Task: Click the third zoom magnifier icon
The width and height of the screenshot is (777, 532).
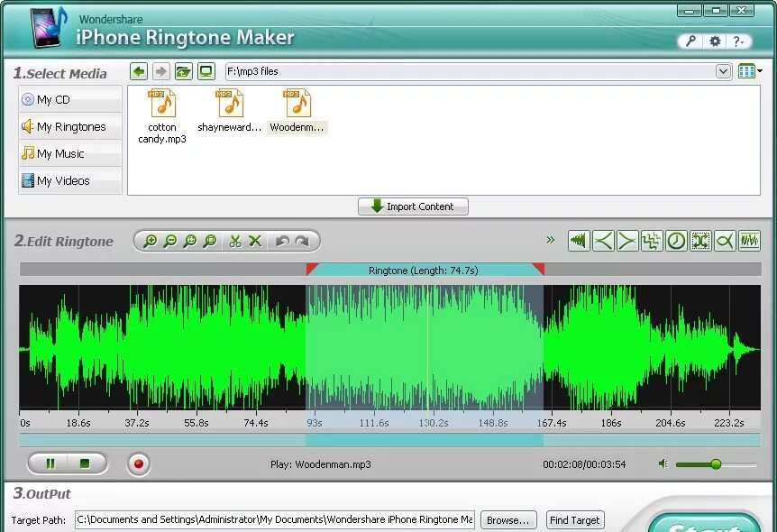Action: pos(190,242)
